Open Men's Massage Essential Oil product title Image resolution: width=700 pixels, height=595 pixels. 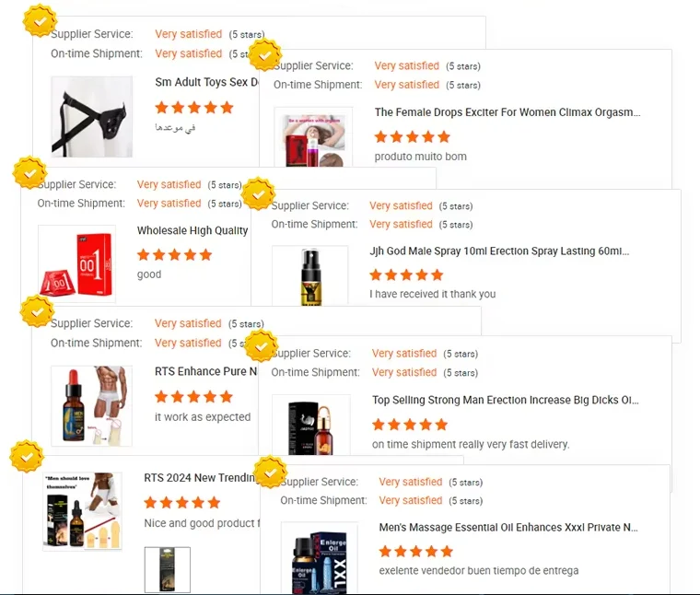pos(508,527)
